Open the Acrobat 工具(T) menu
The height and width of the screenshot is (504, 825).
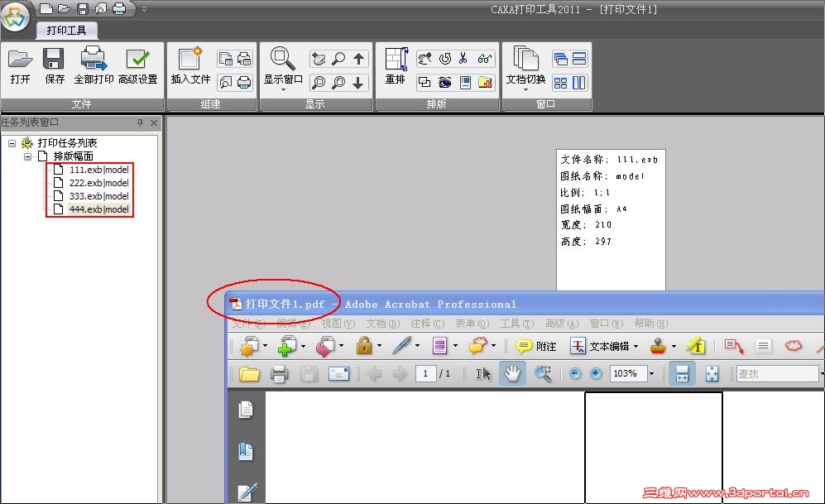coord(517,323)
